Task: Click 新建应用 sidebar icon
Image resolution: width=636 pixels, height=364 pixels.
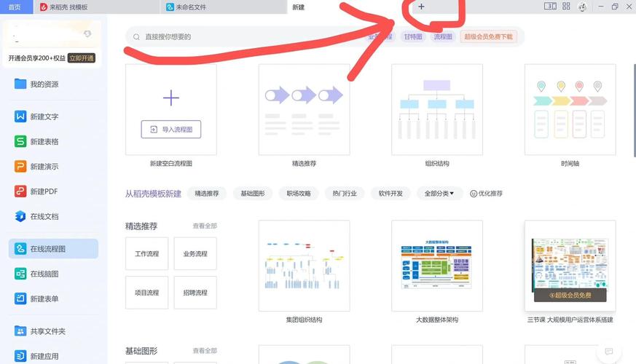Action: (x=20, y=356)
